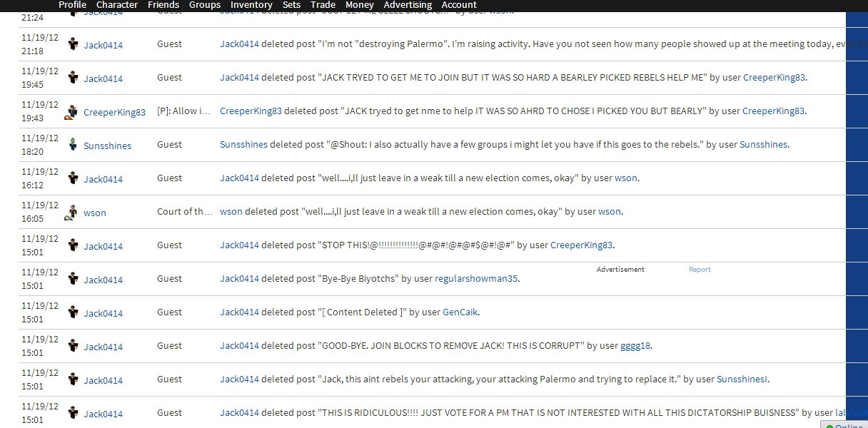Click Jack0414 avatar beside GOOD-BYE row
The width and height of the screenshot is (868, 428).
pos(73,346)
